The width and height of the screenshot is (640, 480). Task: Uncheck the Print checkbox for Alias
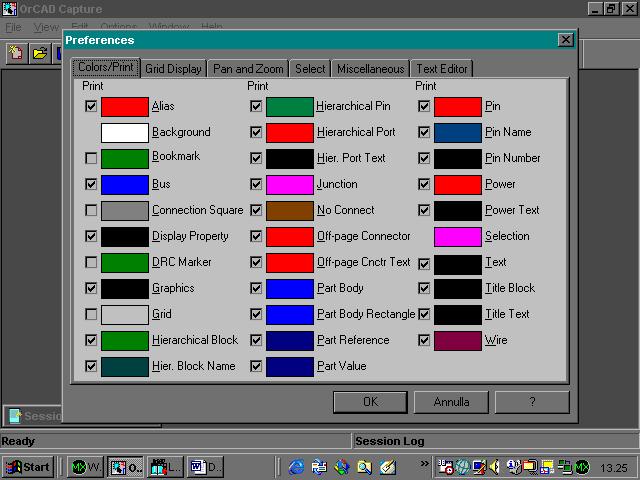tap(92, 106)
